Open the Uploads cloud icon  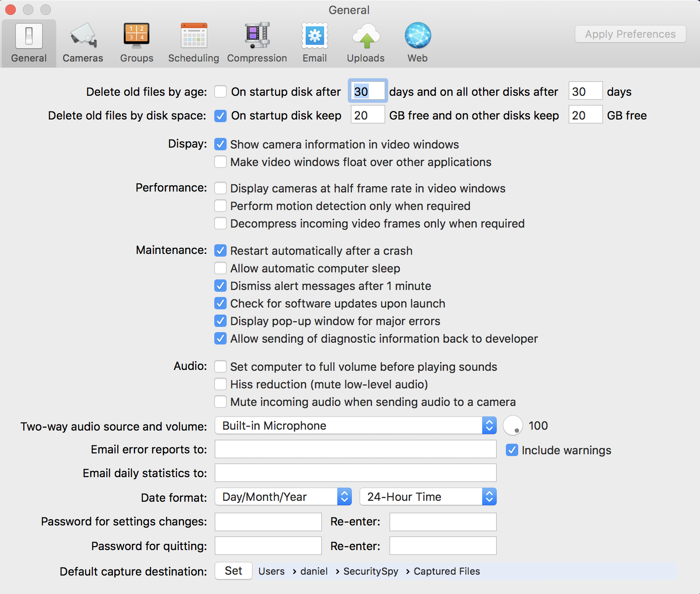[x=366, y=36]
